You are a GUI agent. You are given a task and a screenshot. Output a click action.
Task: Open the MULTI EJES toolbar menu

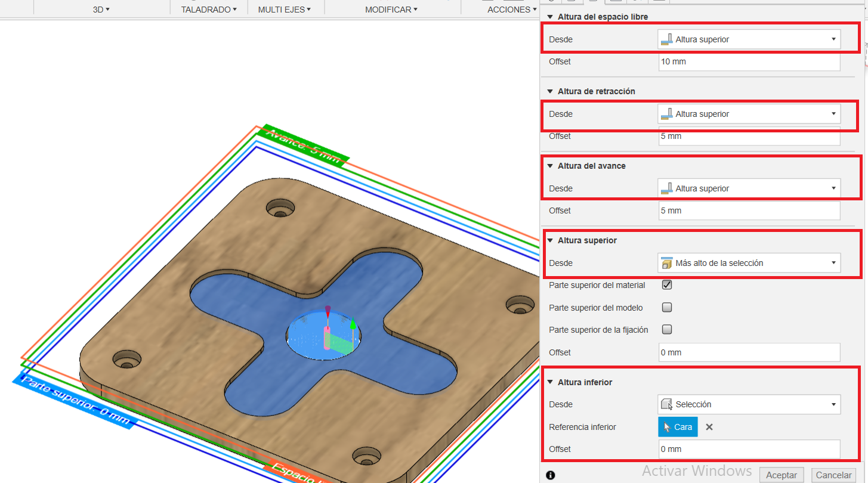click(284, 10)
